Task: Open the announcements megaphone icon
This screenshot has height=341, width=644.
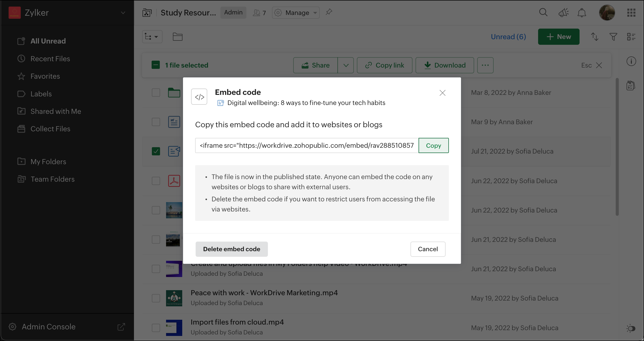Action: (x=563, y=12)
